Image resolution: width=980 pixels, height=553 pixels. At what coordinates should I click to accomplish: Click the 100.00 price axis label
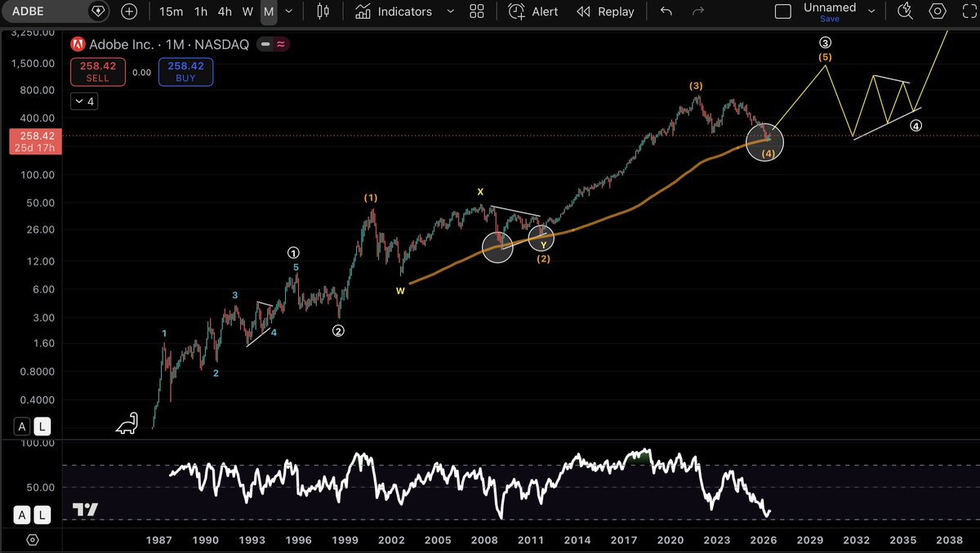click(38, 175)
